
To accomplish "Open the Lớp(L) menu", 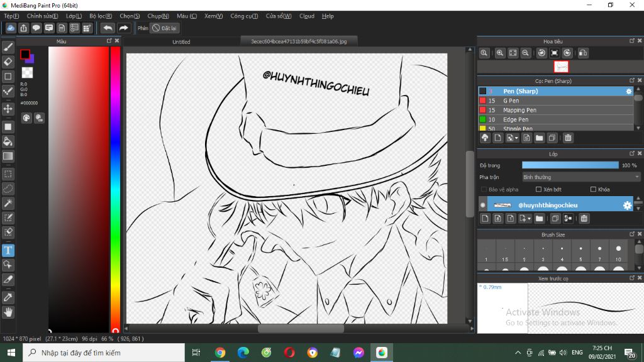I will coord(74,16).
